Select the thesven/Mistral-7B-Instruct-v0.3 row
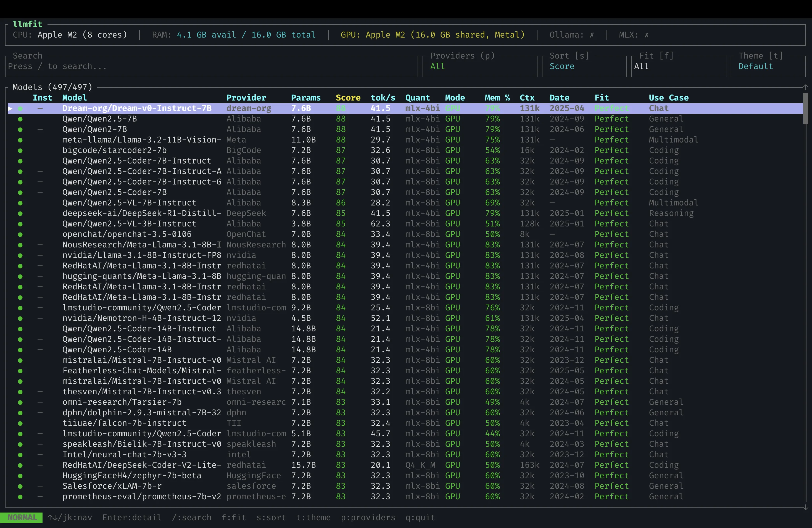 [x=405, y=392]
